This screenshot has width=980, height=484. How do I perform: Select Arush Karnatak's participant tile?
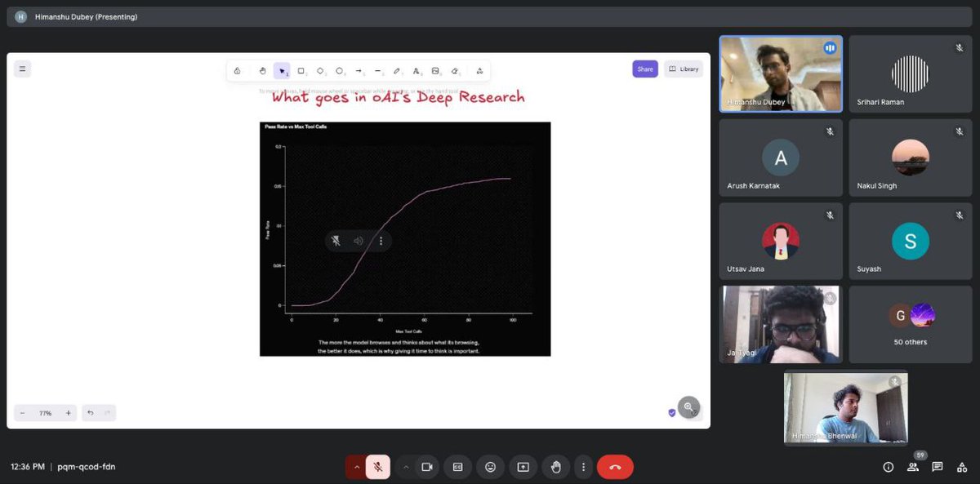(781, 158)
